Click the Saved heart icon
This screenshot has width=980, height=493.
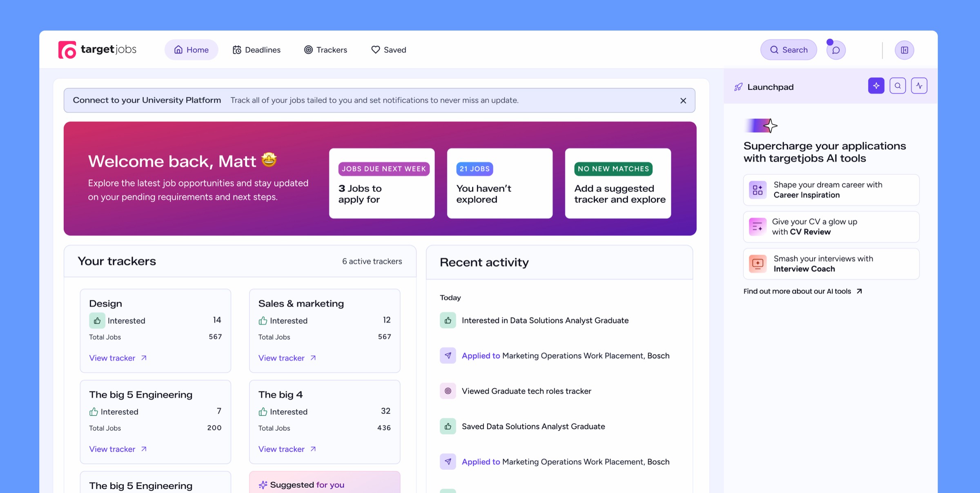[375, 50]
